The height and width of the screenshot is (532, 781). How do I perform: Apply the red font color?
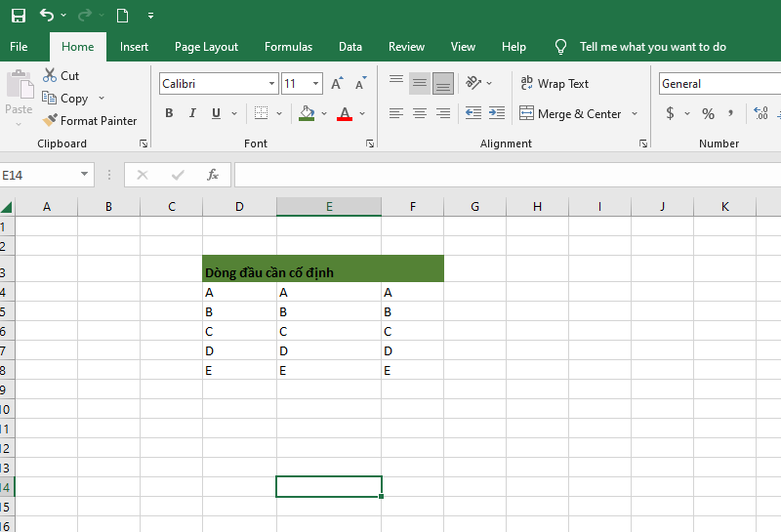tap(345, 113)
